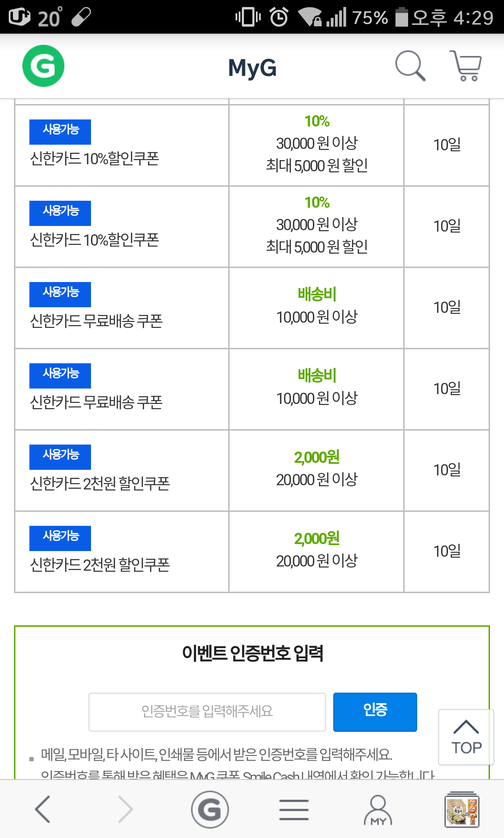Open the search magnifier icon

coord(410,66)
